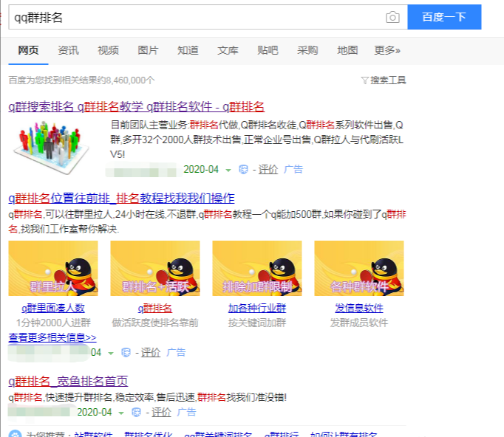Screen dimensions: 504x437
Task: Open the q群排名 sublink under thumbnail
Action: click(x=155, y=308)
